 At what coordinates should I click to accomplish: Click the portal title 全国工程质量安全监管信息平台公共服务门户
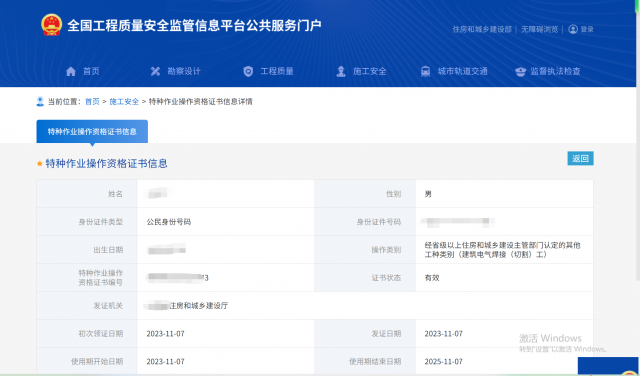194,25
